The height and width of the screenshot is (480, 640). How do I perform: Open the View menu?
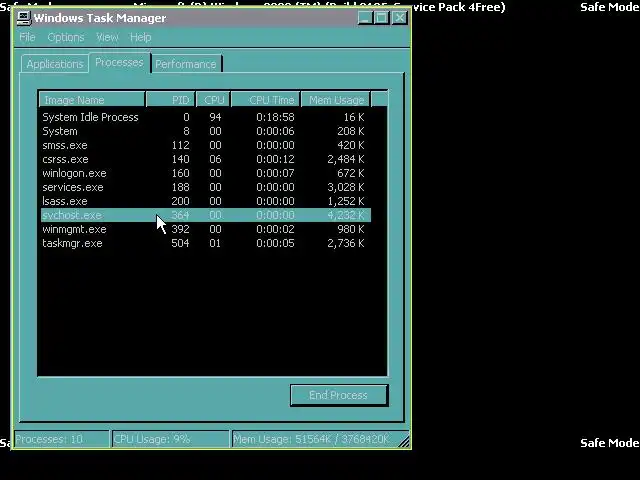coord(107,38)
